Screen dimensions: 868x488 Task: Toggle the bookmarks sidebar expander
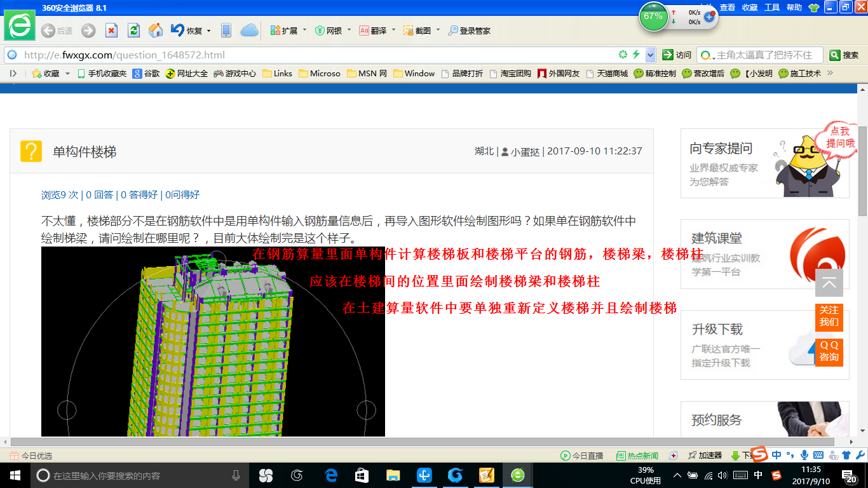(13, 73)
